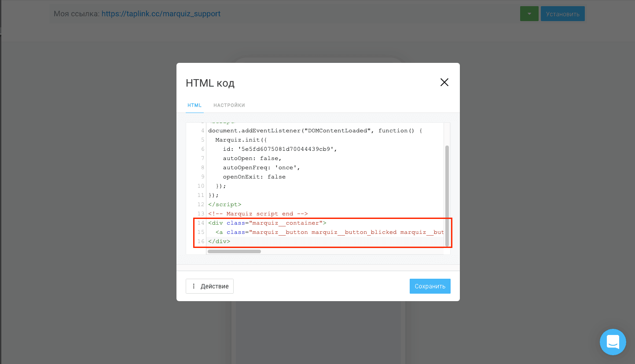This screenshot has width=635, height=364.
Task: Click the div marquiz__container line
Action: point(267,223)
